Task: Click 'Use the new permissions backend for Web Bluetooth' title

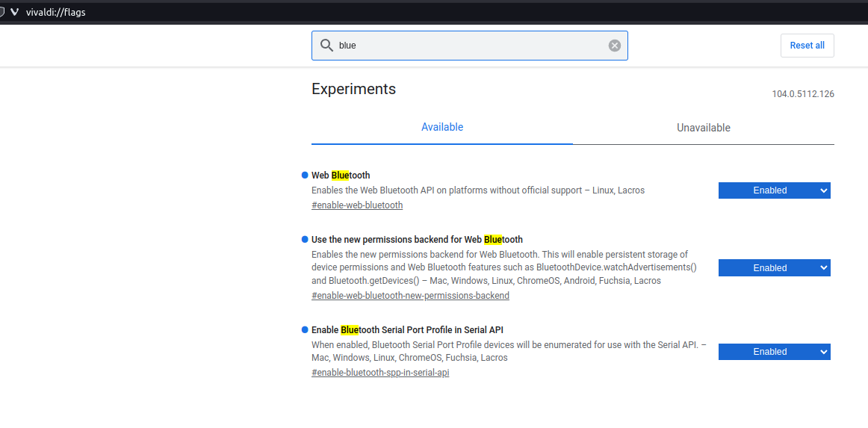Action: [418, 240]
